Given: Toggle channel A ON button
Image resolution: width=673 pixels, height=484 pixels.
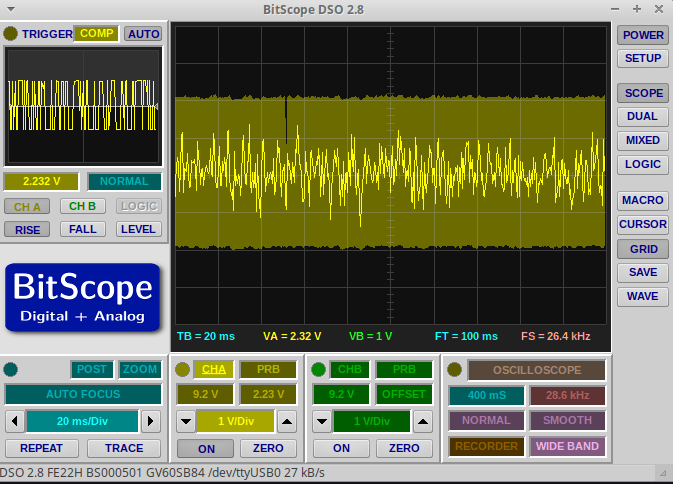Looking at the screenshot, I should point(206,449).
